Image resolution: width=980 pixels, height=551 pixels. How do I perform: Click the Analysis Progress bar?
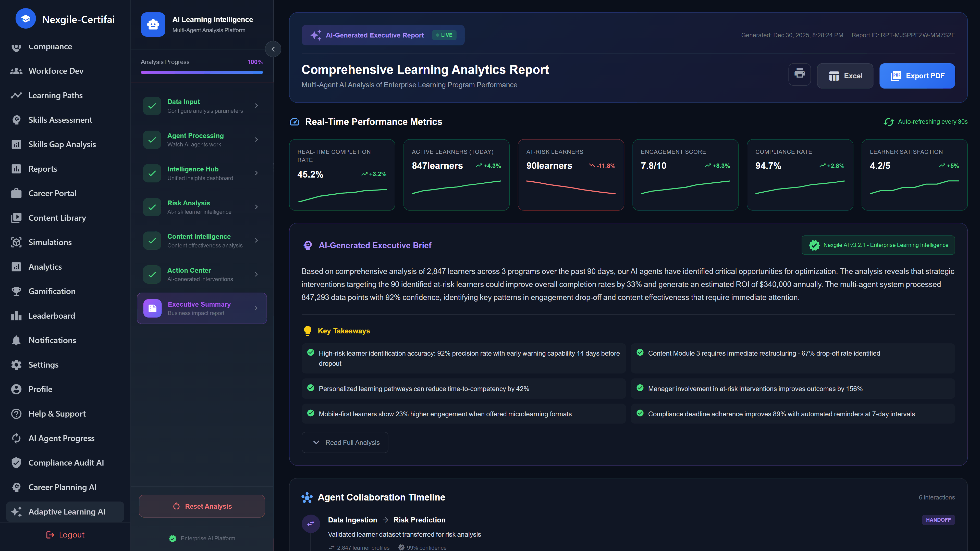[201, 72]
